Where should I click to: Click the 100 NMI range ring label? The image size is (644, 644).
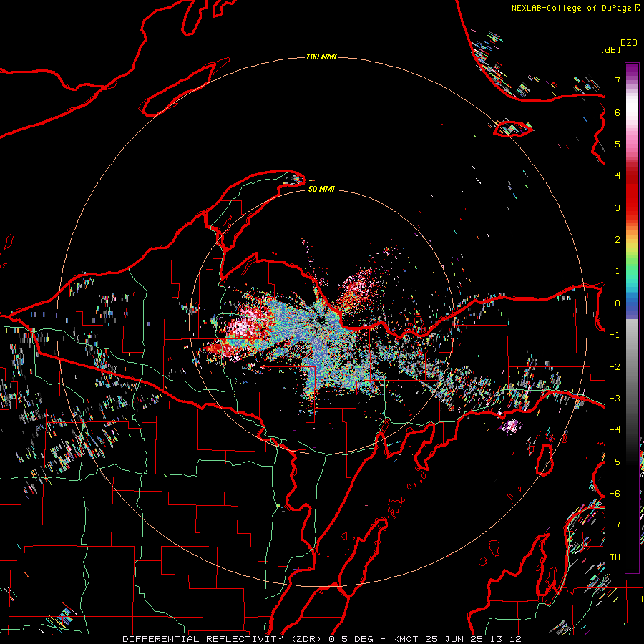click(x=321, y=57)
